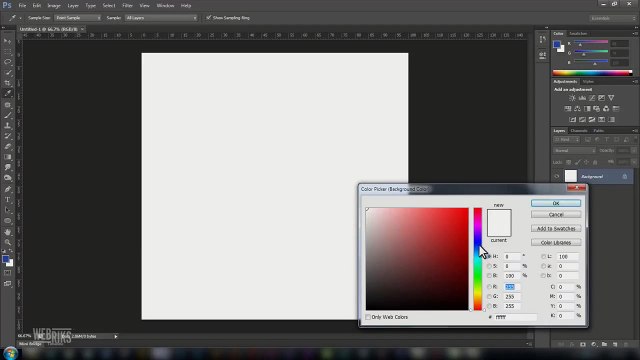Add a Brightness/Contrast adjustment
The image size is (640, 360).
[x=572, y=98]
